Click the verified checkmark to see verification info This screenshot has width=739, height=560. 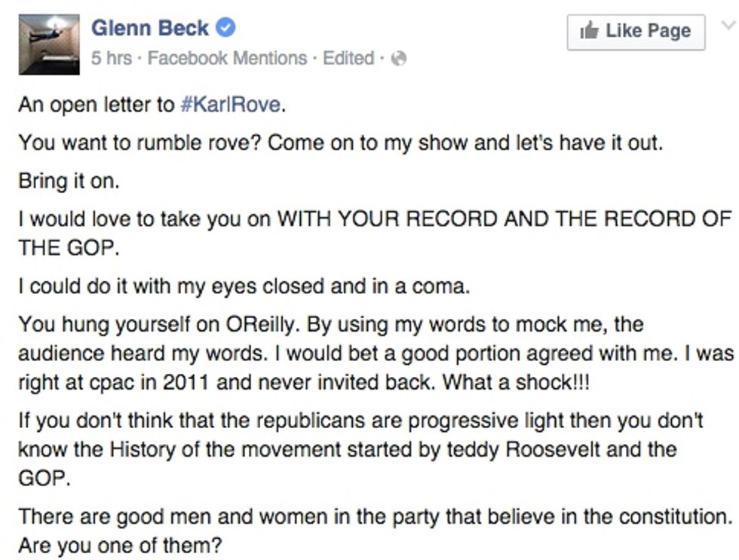coord(224,28)
